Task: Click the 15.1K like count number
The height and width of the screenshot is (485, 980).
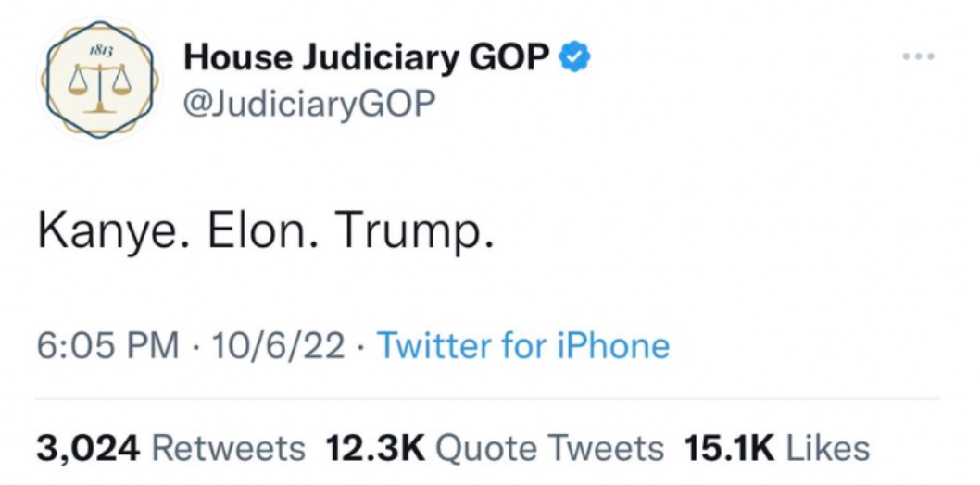Action: click(x=728, y=448)
